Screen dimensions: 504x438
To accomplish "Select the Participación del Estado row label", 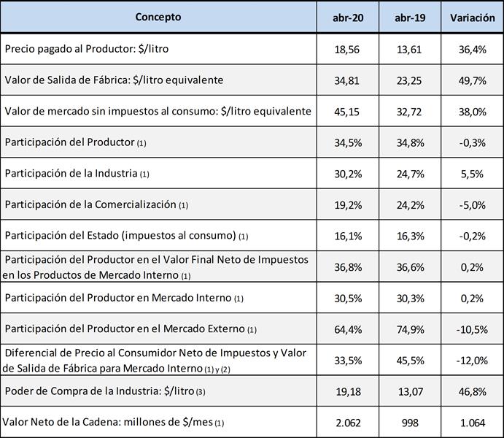I will (x=127, y=236).
